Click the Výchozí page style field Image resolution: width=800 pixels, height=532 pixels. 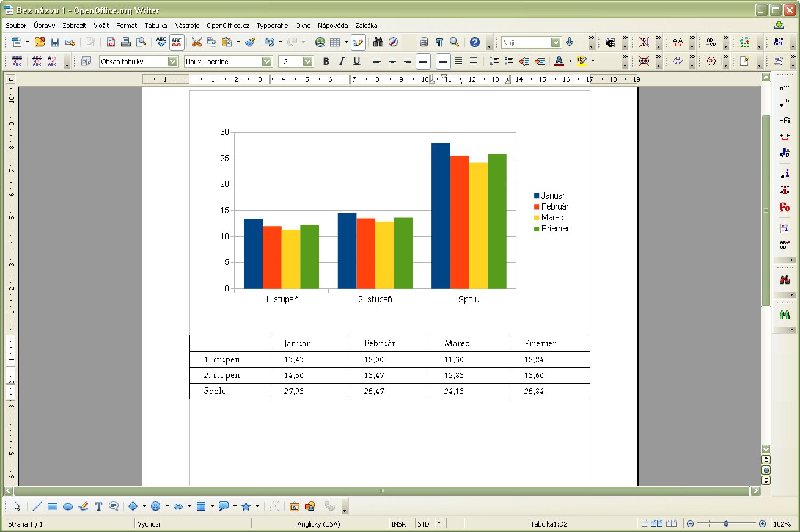pyautogui.click(x=193, y=524)
